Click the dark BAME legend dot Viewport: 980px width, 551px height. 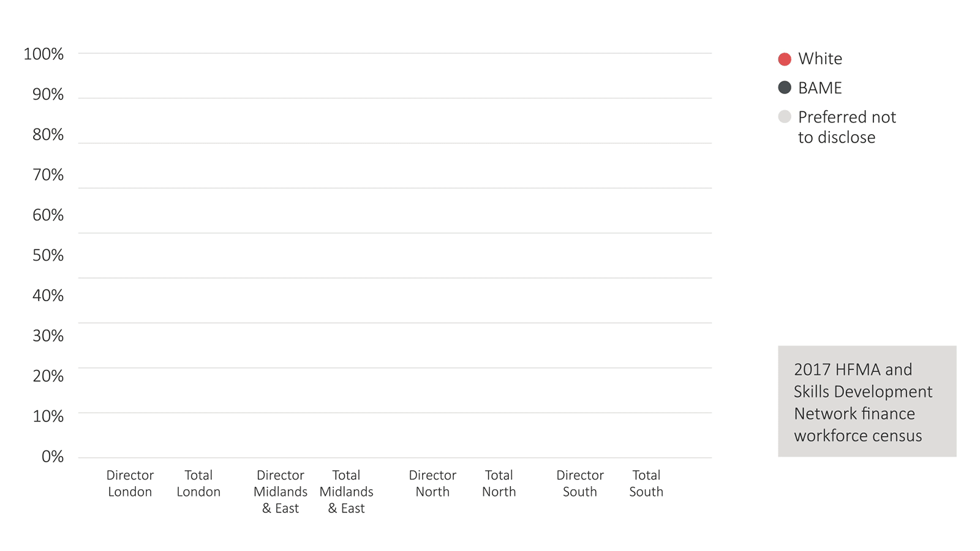[785, 88]
